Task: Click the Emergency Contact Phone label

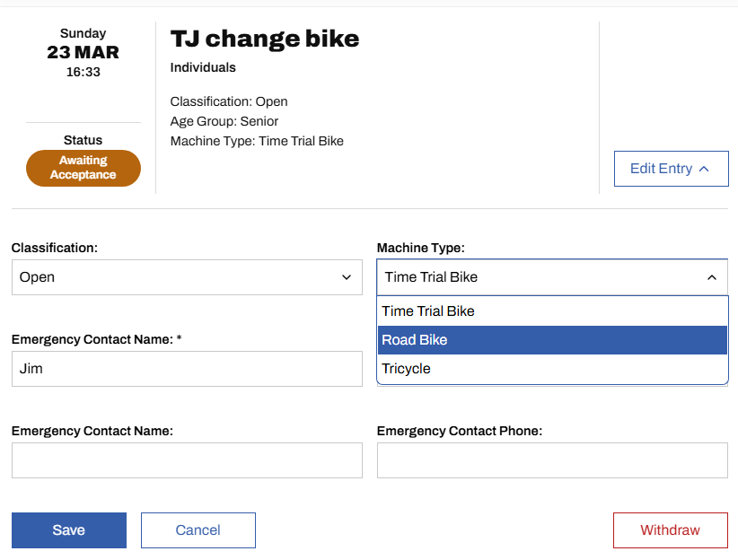Action: pos(460,431)
